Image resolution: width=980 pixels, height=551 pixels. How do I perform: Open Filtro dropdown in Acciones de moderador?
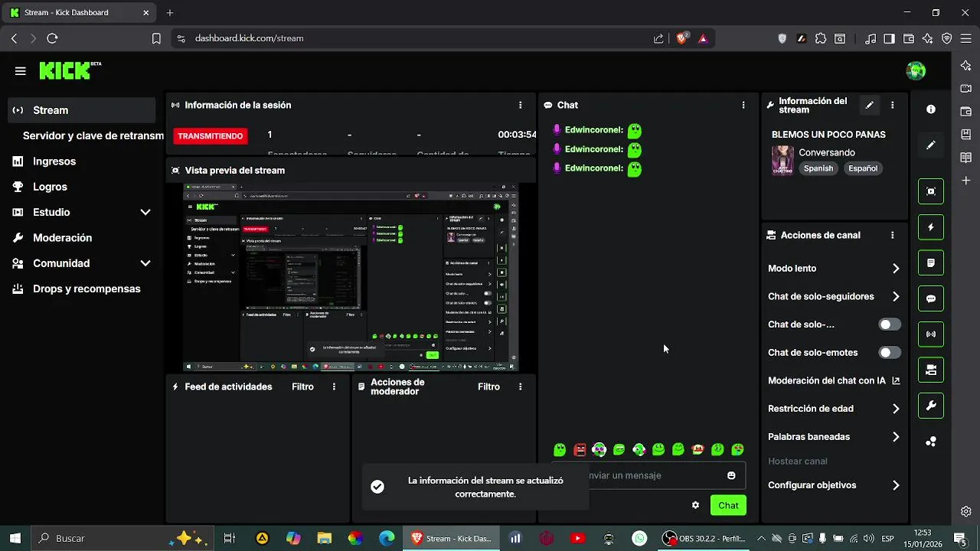pos(488,386)
